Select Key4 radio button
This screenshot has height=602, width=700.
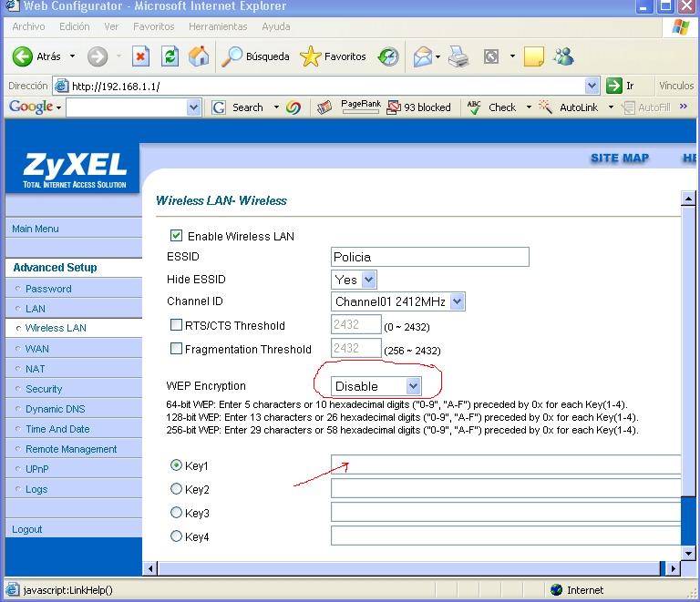tap(176, 536)
